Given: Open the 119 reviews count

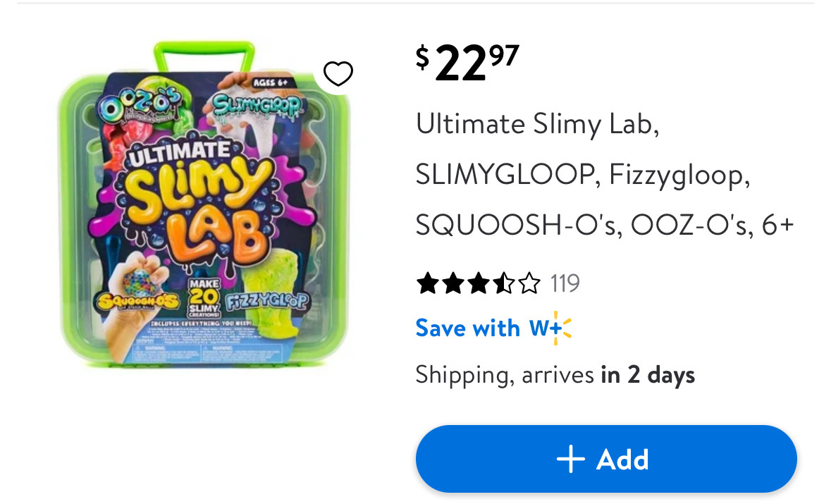Looking at the screenshot, I should [x=565, y=284].
